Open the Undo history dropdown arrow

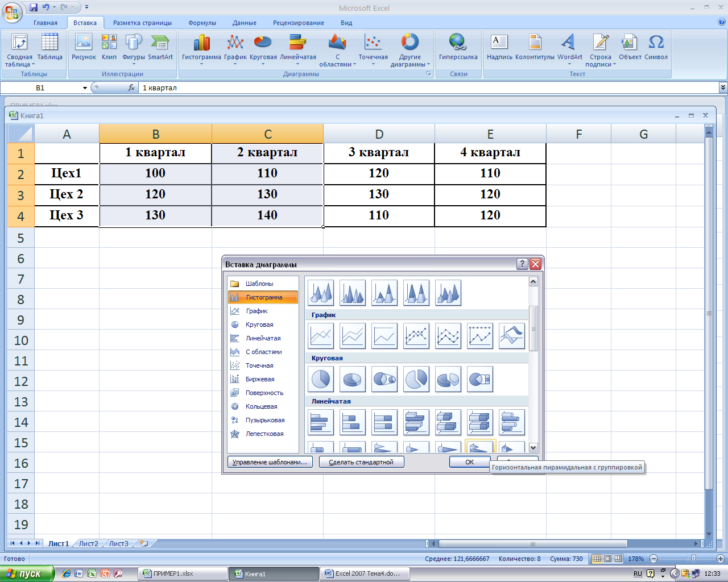tap(55, 7)
